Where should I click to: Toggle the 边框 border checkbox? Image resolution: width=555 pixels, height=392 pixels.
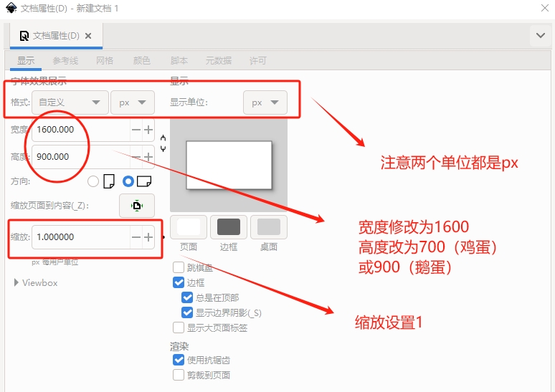point(179,282)
